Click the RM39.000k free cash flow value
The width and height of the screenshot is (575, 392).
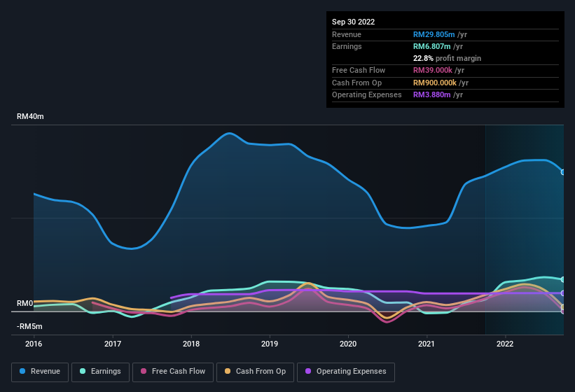433,70
